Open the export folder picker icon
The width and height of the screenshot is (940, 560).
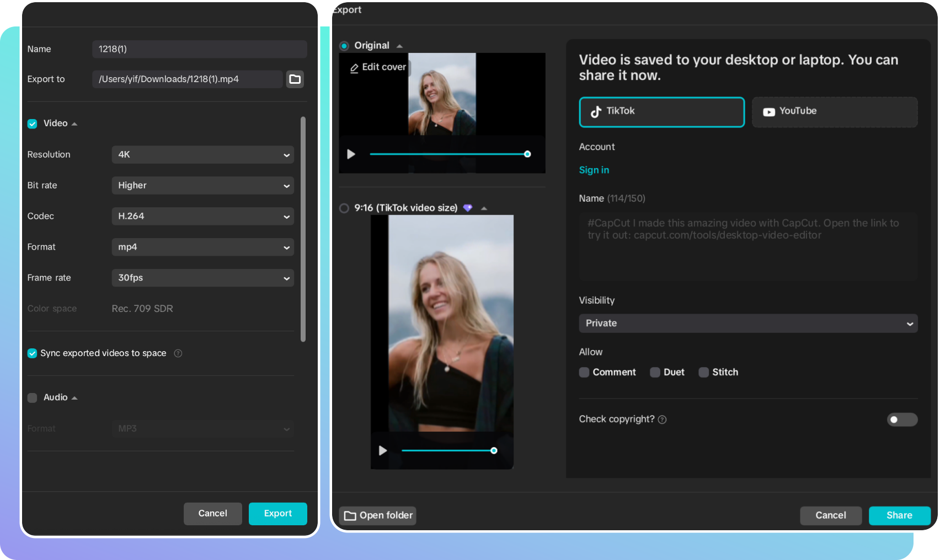pyautogui.click(x=295, y=79)
